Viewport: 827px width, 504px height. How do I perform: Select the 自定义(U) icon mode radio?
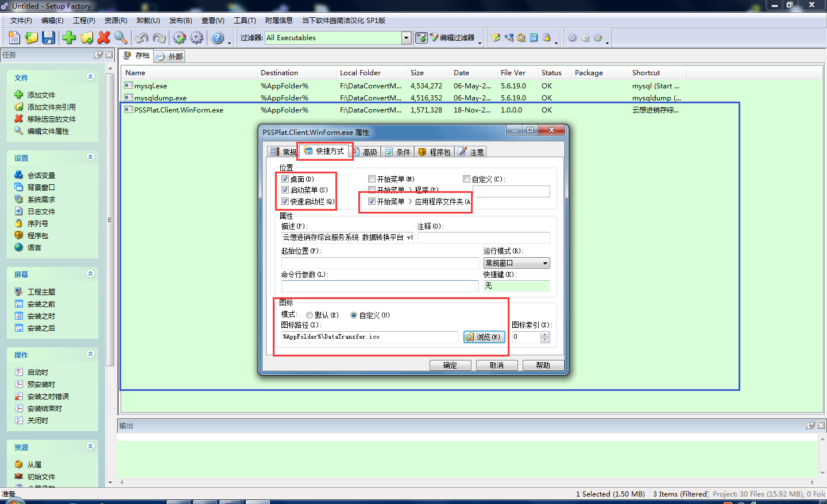354,315
